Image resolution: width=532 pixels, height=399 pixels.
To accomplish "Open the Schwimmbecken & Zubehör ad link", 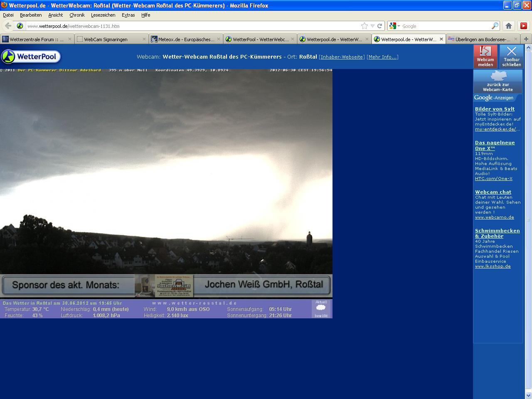I will 497,233.
